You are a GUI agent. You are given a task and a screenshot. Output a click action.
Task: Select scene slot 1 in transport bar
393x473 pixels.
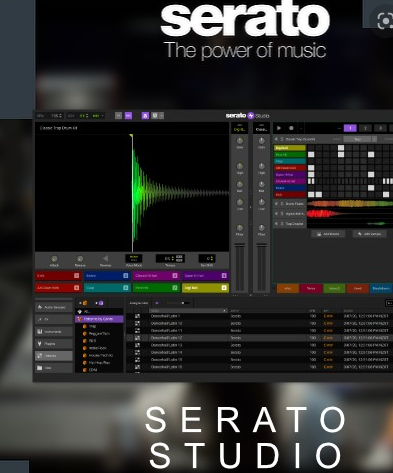(x=350, y=128)
